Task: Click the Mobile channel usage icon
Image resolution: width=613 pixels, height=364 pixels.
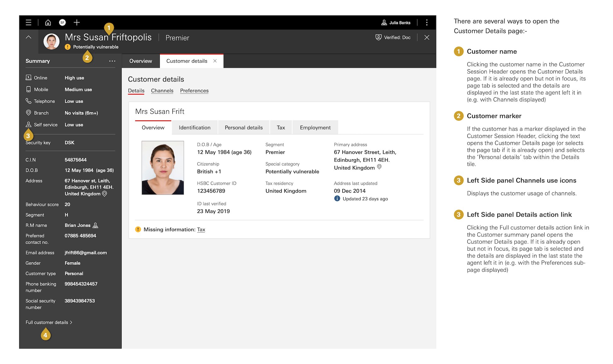Action: (28, 89)
